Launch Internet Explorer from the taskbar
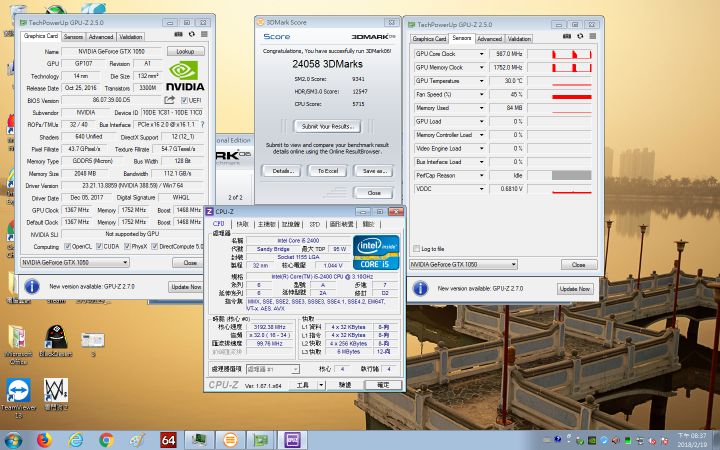 75,440
